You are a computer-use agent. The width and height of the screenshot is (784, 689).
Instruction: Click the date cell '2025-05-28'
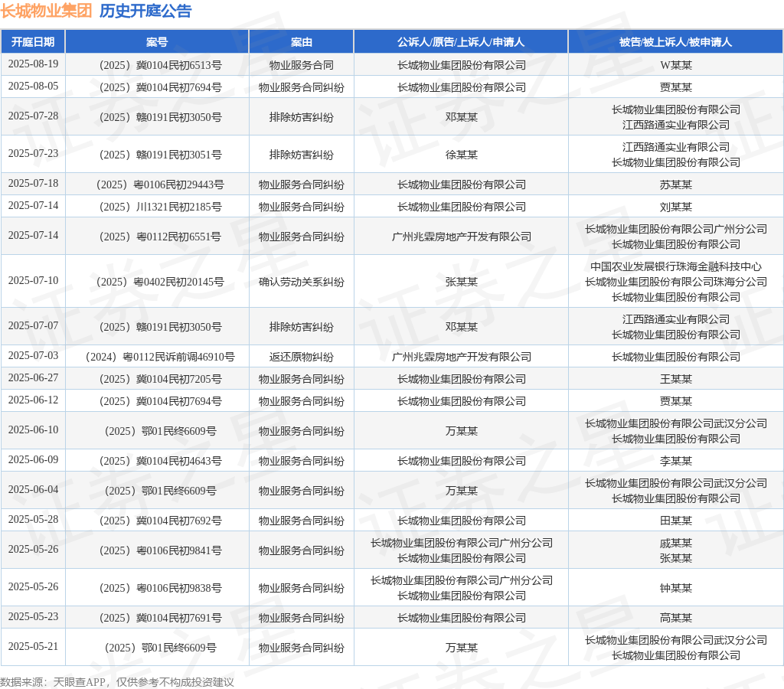click(33, 520)
